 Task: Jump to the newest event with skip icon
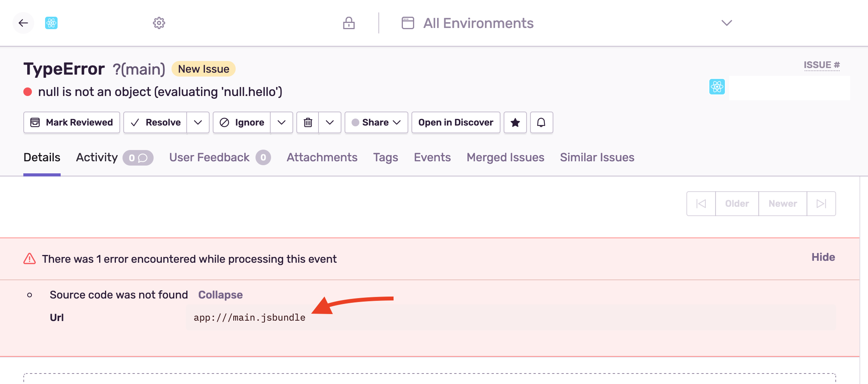pyautogui.click(x=821, y=203)
